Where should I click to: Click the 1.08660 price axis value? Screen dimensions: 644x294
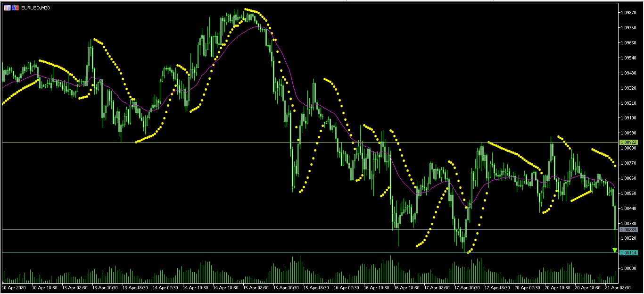[629, 178]
